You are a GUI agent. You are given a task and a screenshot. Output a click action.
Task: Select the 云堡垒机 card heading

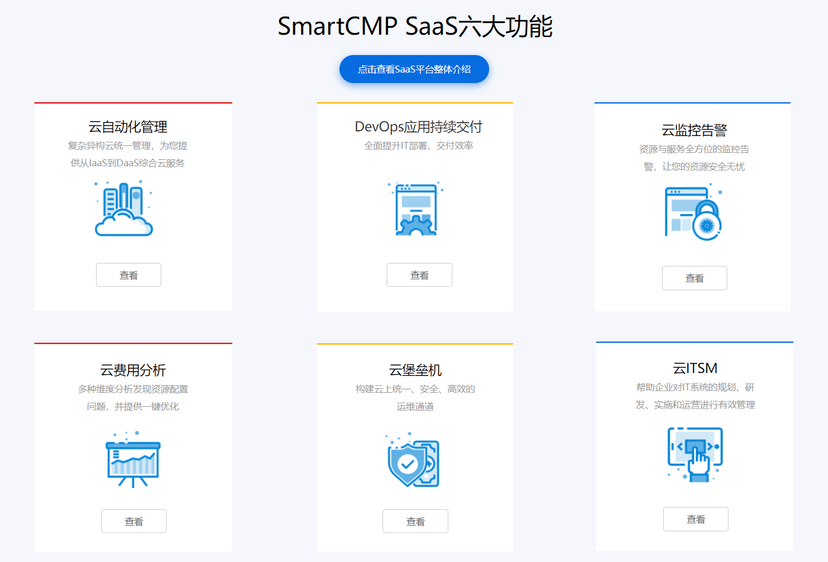[415, 370]
